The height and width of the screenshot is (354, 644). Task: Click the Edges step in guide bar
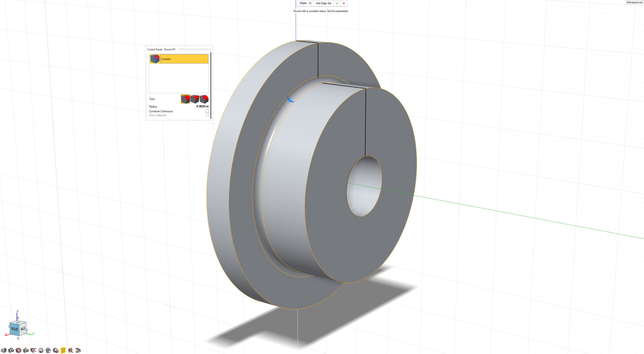(x=303, y=3)
